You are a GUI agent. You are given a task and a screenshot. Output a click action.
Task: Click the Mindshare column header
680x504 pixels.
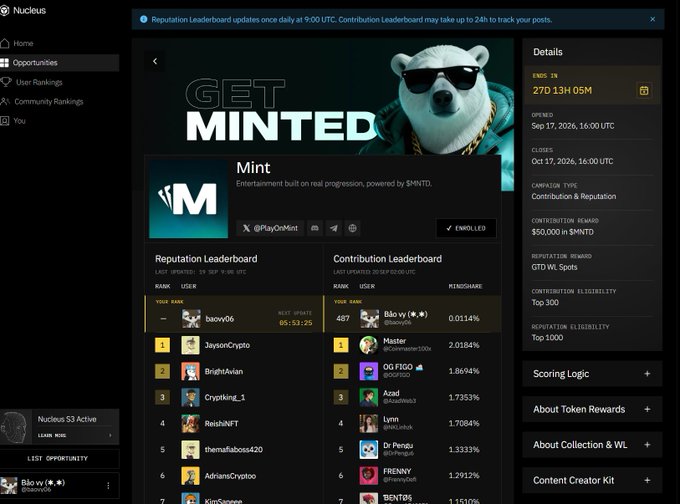pyautogui.click(x=465, y=286)
